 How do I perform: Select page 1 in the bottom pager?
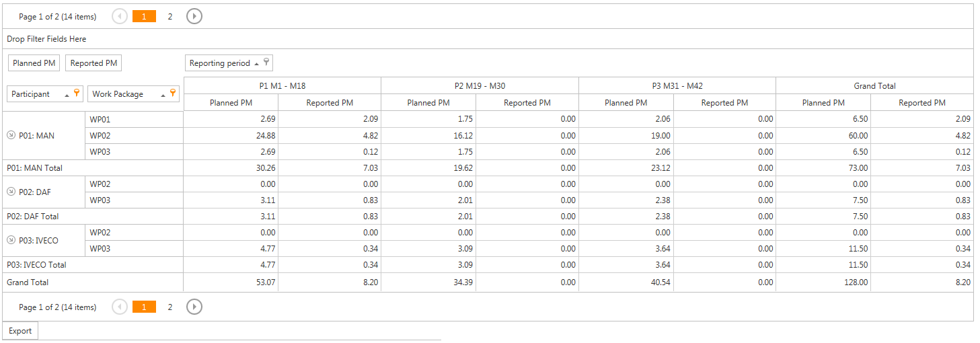click(x=144, y=307)
